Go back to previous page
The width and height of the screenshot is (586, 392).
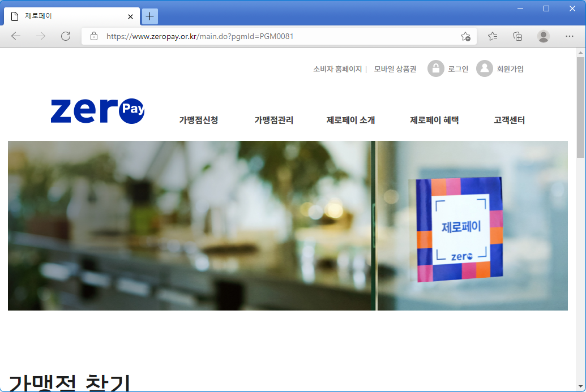[x=16, y=36]
